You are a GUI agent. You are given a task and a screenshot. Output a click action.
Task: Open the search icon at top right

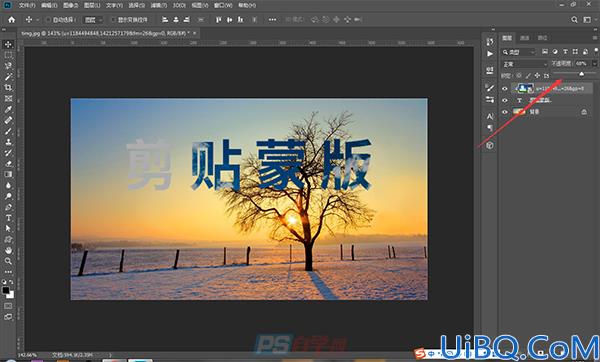coord(574,20)
